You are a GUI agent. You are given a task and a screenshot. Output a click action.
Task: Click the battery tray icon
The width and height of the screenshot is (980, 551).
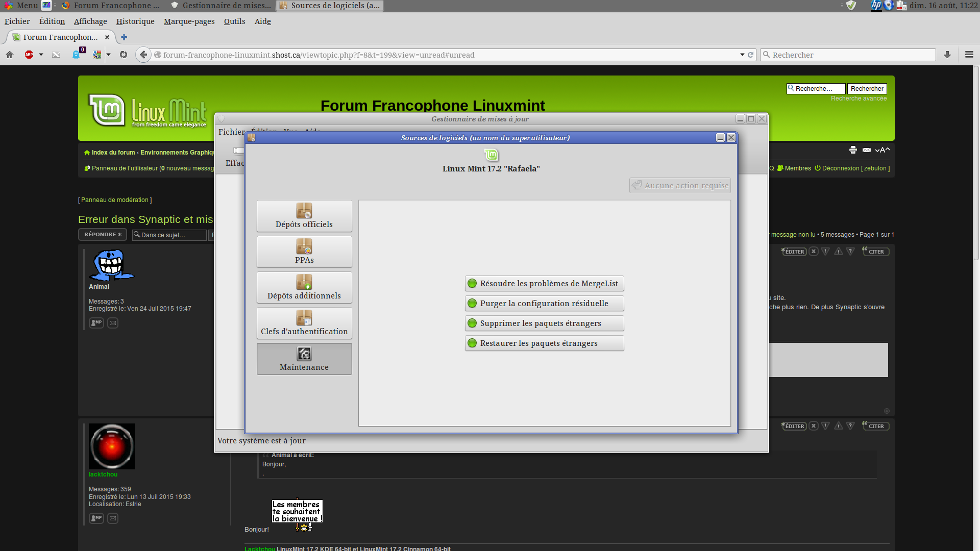(901, 6)
